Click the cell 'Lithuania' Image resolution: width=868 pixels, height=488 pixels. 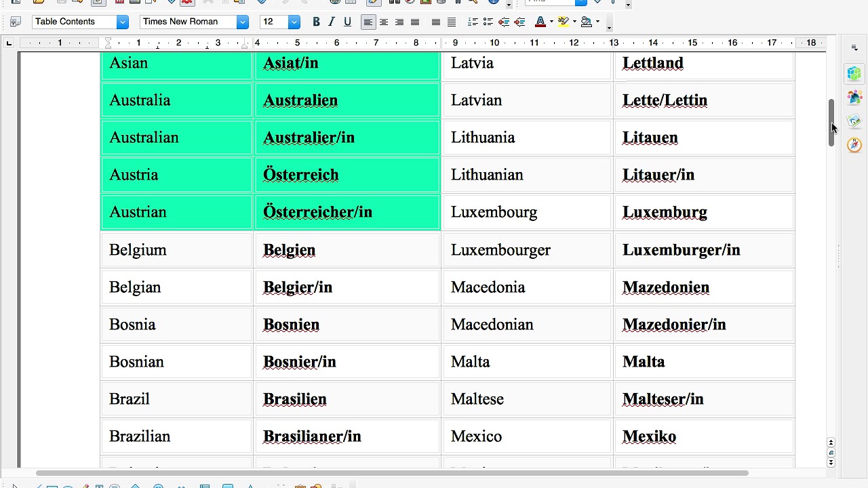tap(527, 138)
